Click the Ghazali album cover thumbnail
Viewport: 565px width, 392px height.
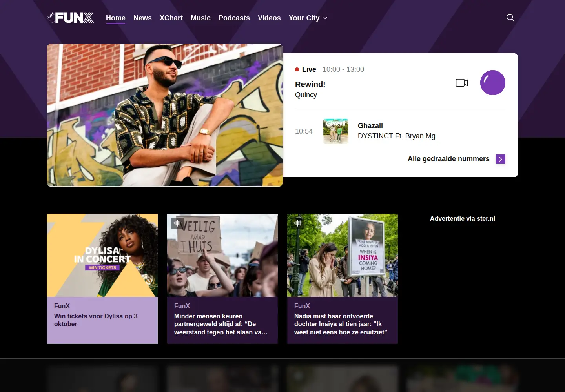point(336,131)
